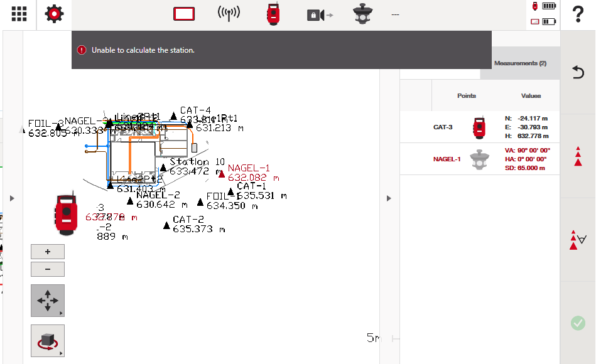This screenshot has width=596, height=364.
Task: Click the red tablet display icon
Action: tap(184, 14)
